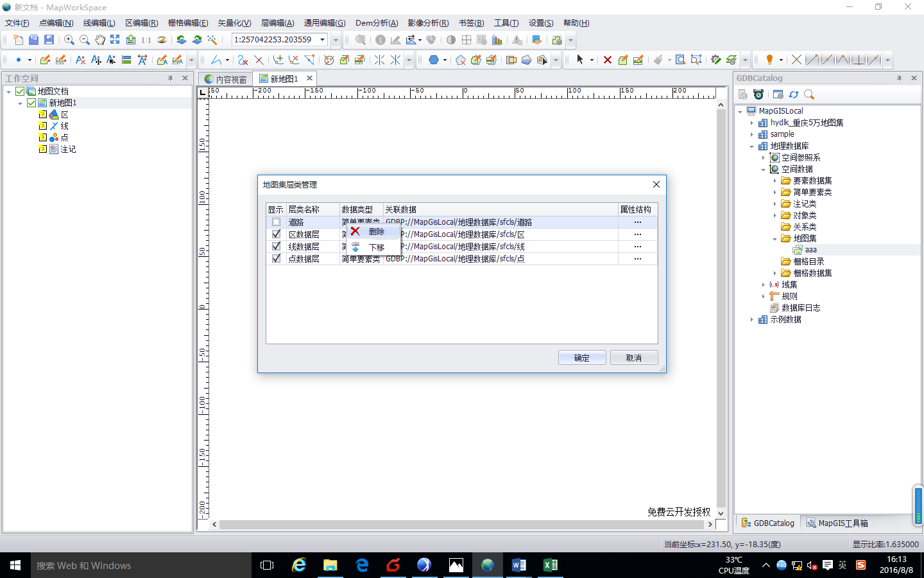
Task: Enable display checkbox for 道路 layer
Action: (x=277, y=222)
